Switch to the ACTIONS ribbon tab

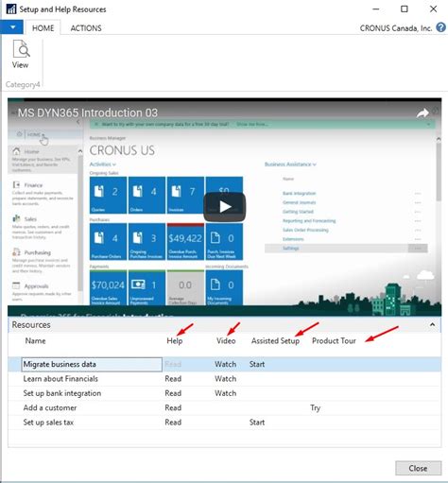pyautogui.click(x=86, y=28)
